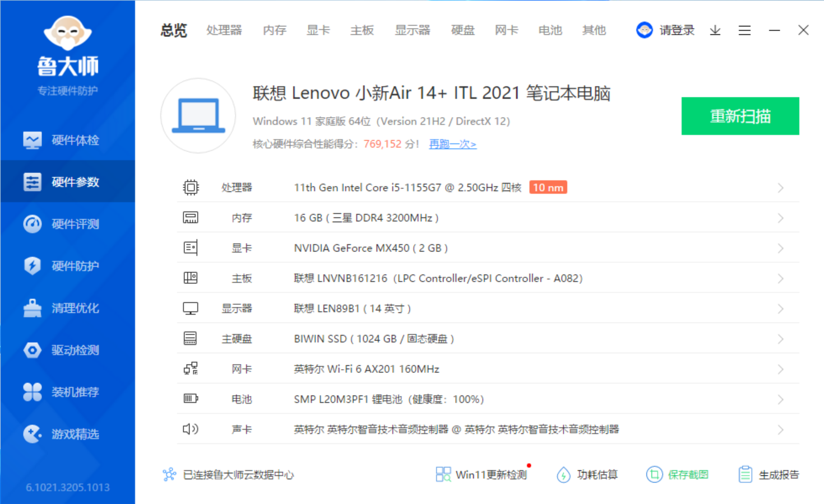Click the SMP L20M3PF1 battery text

point(389,399)
